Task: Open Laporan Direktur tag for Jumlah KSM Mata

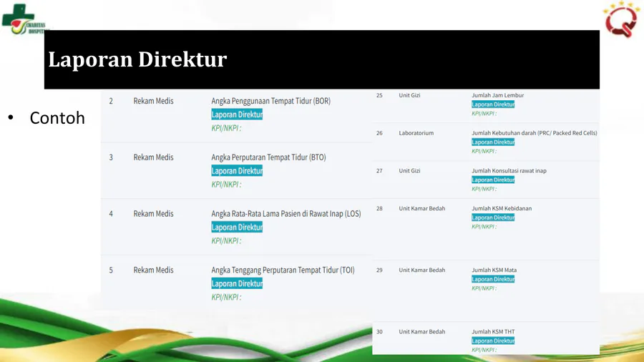Action: 493,280
